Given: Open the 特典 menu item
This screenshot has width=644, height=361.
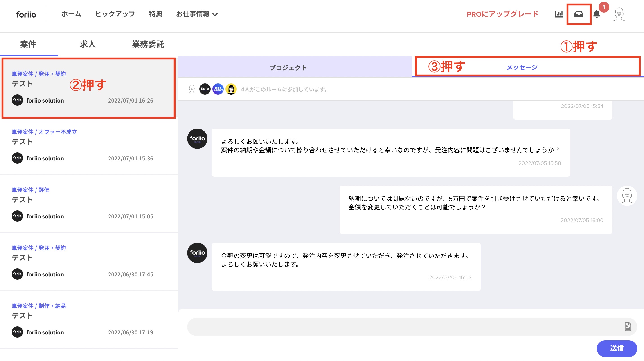Looking at the screenshot, I should pos(155,14).
